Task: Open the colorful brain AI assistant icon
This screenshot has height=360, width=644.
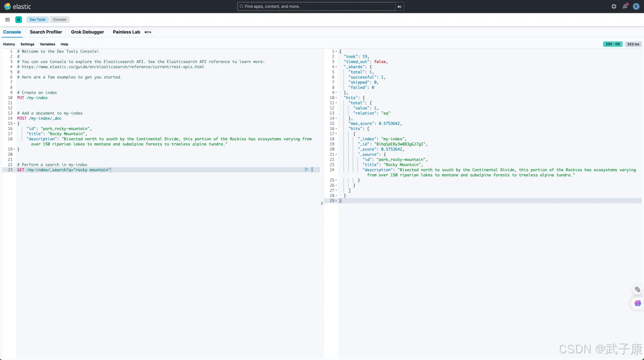Action: coord(637,303)
